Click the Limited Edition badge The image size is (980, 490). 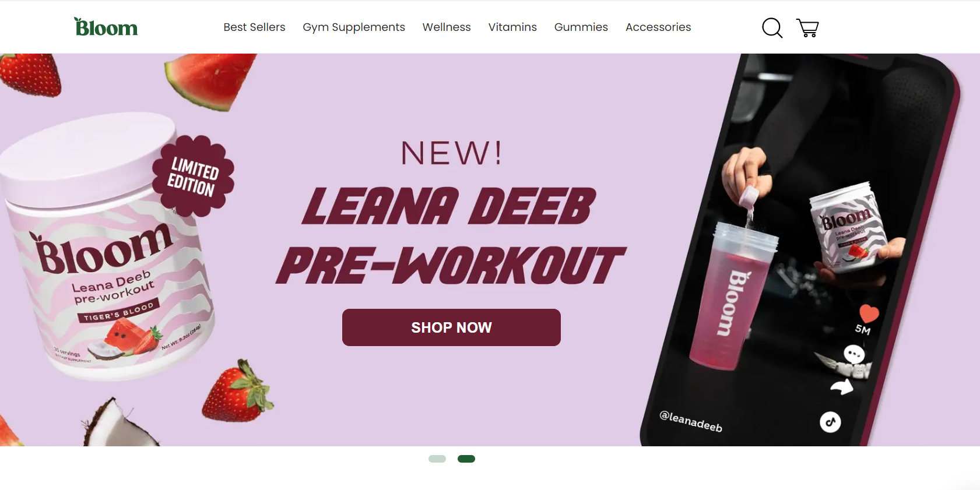point(194,176)
